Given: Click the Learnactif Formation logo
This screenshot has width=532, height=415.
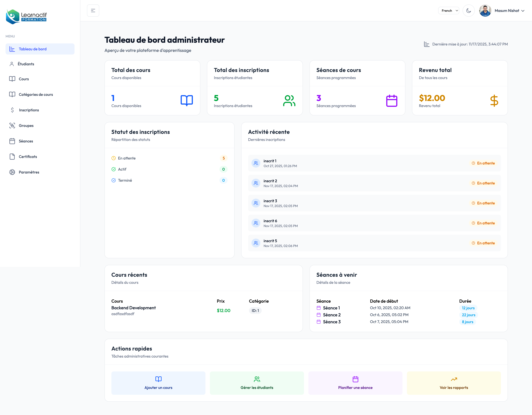Looking at the screenshot, I should tap(26, 17).
